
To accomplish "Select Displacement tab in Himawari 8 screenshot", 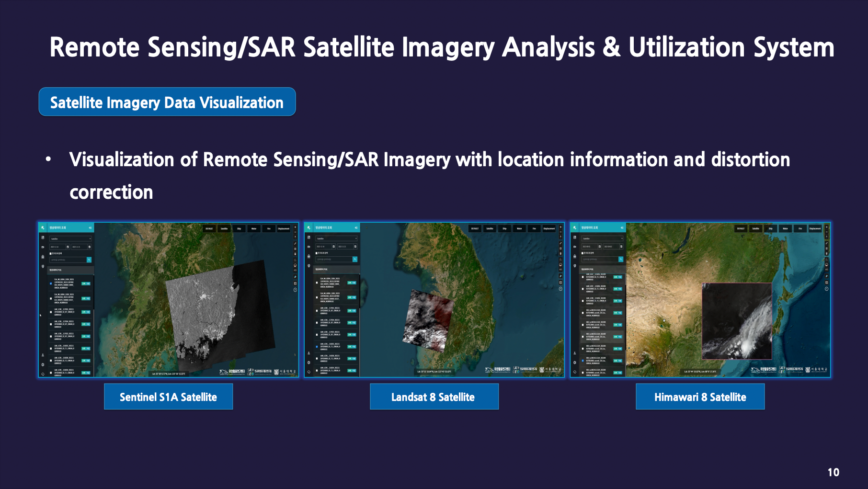I will pyautogui.click(x=815, y=228).
